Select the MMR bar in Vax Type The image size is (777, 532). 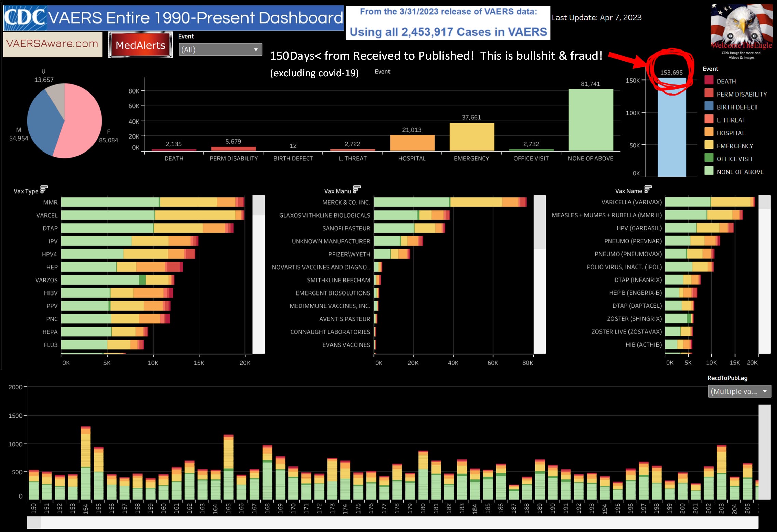153,202
